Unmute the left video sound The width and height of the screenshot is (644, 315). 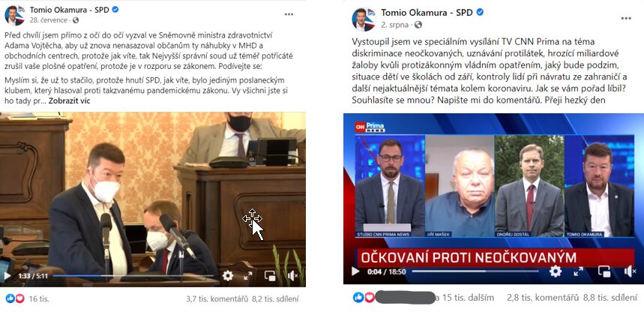point(293,276)
